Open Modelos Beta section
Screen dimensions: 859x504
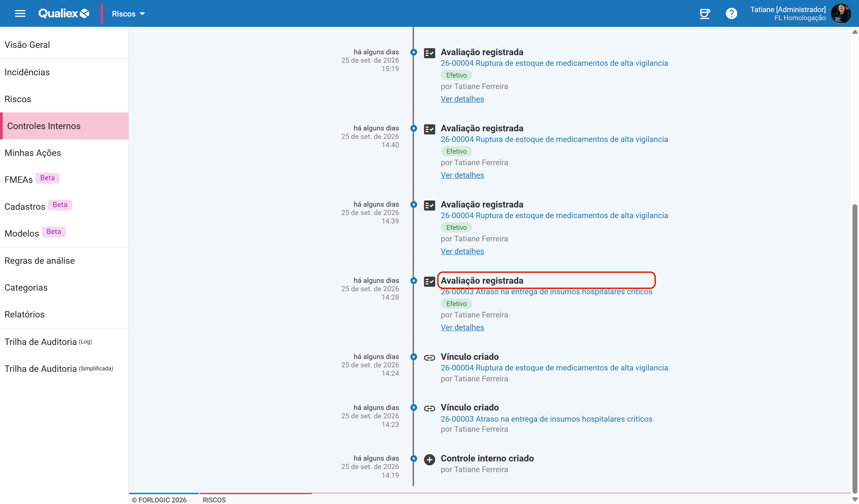tap(64, 233)
